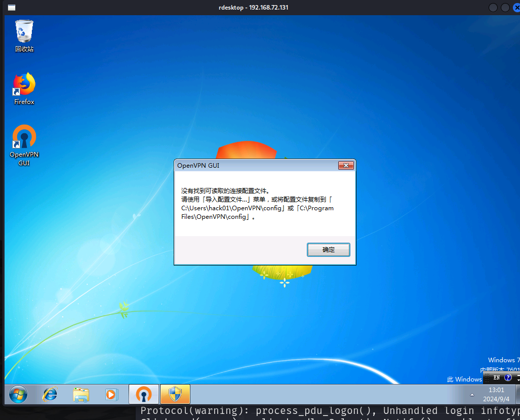
Task: Open language bar help question icon
Action: coord(508,377)
